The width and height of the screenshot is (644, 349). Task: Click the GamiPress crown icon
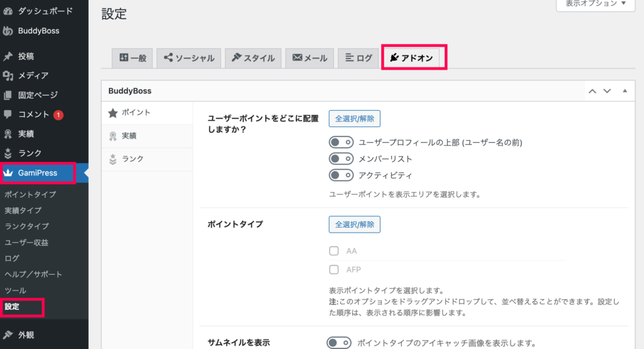click(8, 173)
